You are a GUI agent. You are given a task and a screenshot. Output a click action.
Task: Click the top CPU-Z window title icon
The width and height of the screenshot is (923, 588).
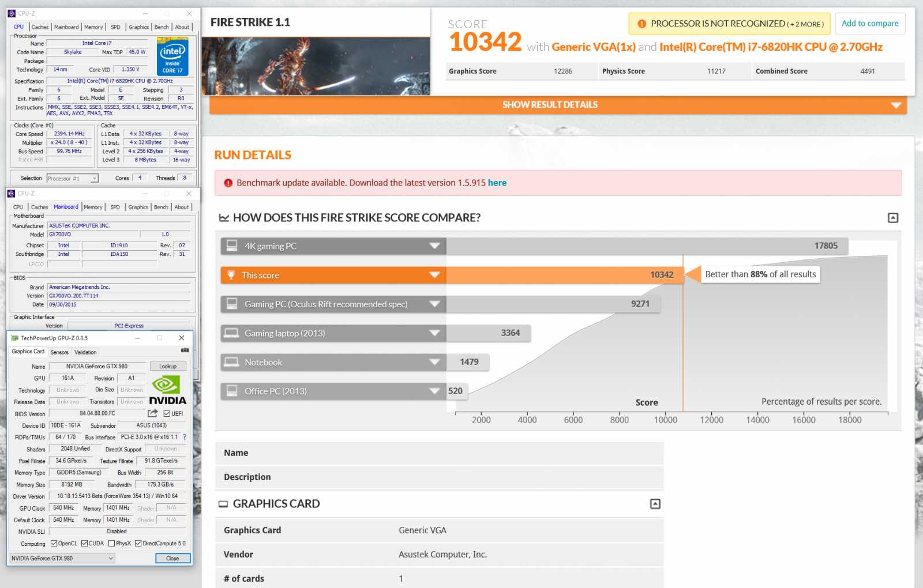click(x=12, y=13)
